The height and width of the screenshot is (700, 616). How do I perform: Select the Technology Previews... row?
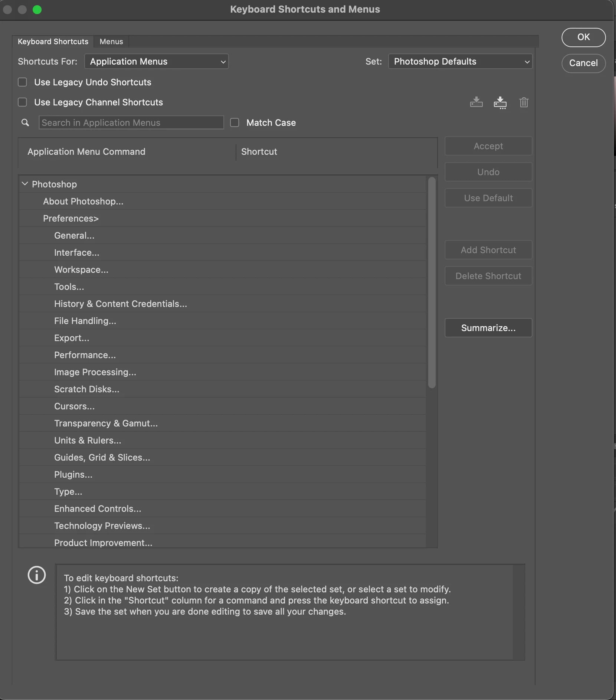point(222,526)
